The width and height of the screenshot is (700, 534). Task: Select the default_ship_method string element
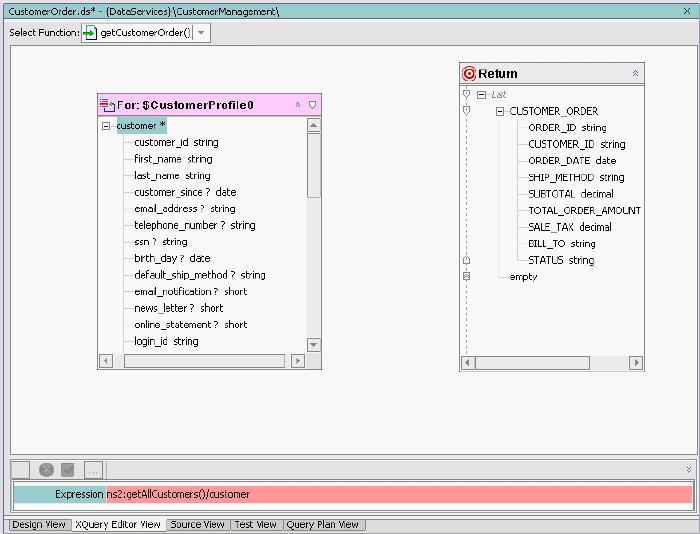200,275
